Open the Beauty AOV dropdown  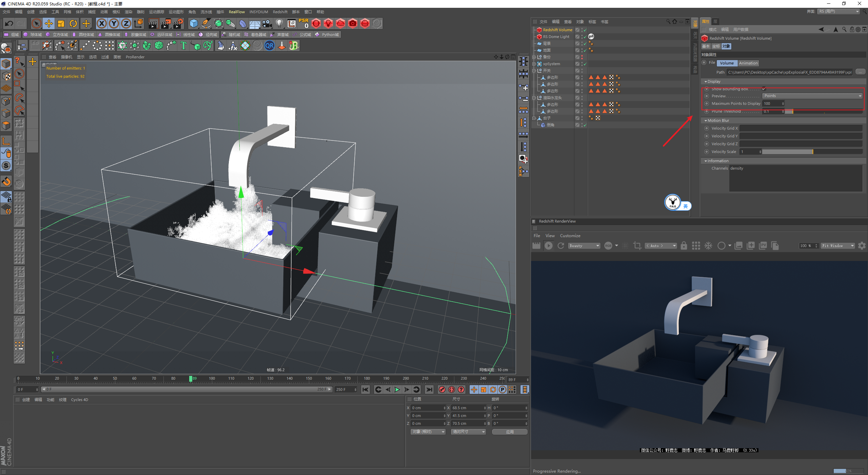584,246
